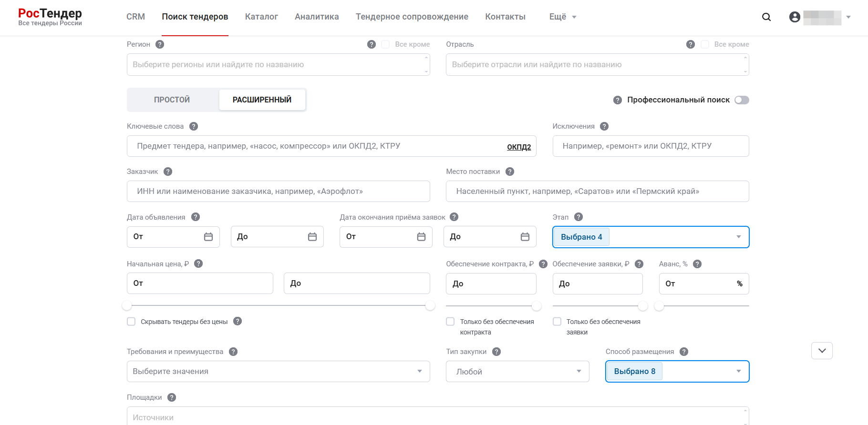Click help icon next to Способ размещения
The image size is (868, 425).
pos(684,352)
